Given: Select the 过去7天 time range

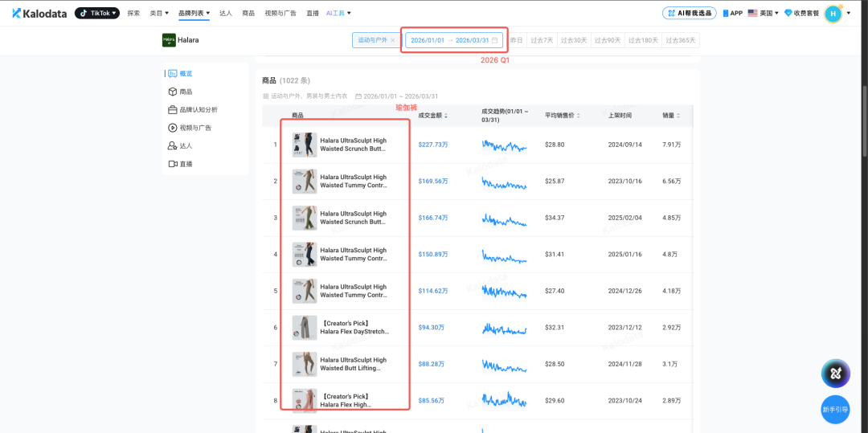Looking at the screenshot, I should pyautogui.click(x=542, y=40).
